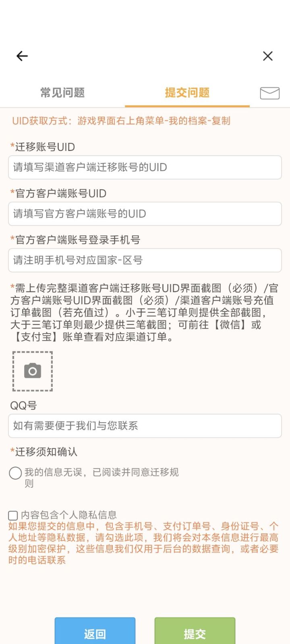The image size is (290, 644).
Task: Tap the 需上传完整渠道客户端 screenshot instructions
Action: (x=144, y=312)
